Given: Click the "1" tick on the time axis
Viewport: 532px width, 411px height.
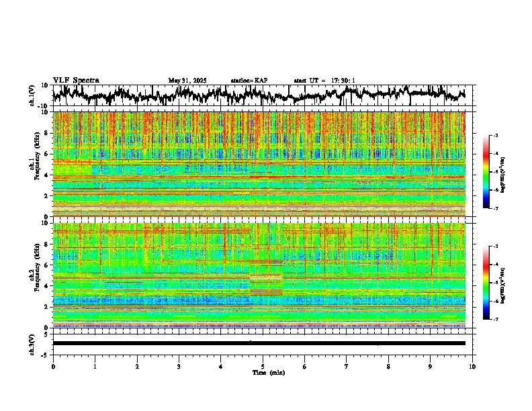Looking at the screenshot, I should click(95, 367).
